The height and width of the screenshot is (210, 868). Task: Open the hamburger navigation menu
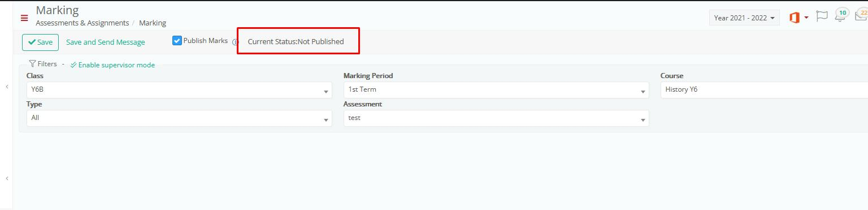click(24, 18)
